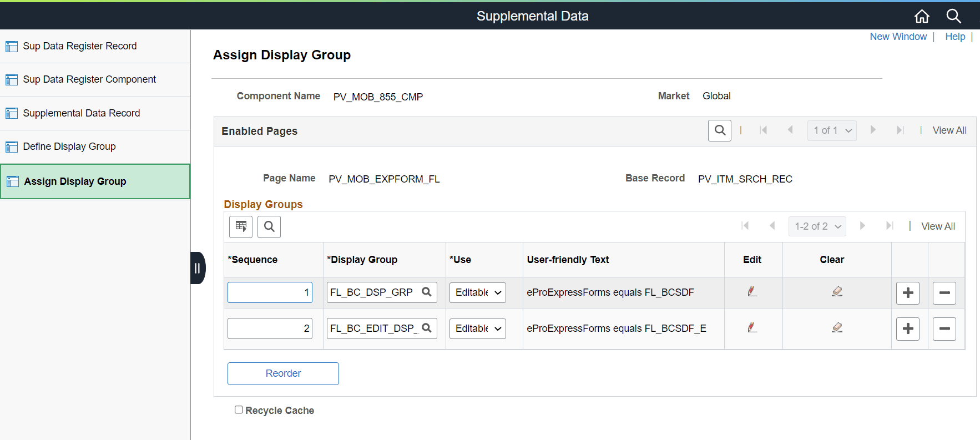980x440 pixels.
Task: Jump to last row in Enabled Pages
Action: 900,130
